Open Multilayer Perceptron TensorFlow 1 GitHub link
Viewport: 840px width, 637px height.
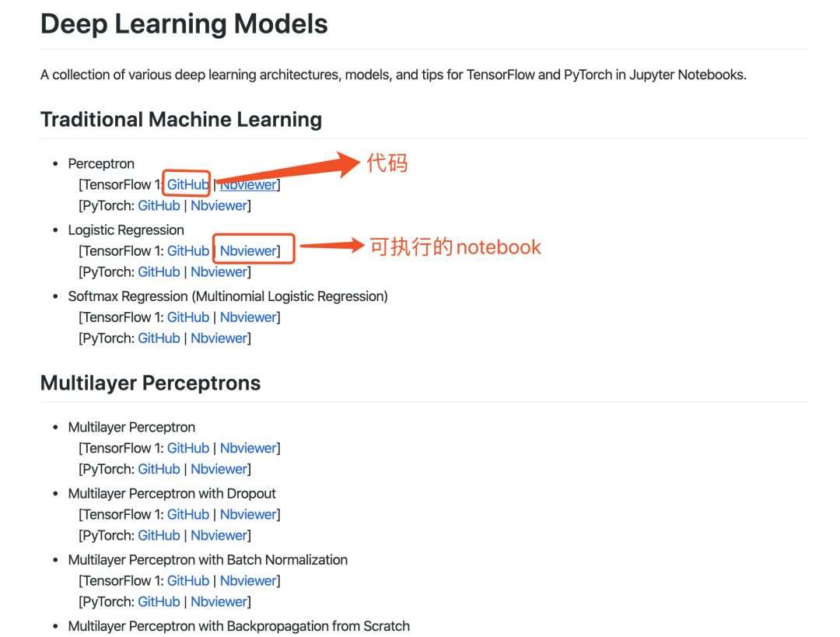pyautogui.click(x=188, y=449)
